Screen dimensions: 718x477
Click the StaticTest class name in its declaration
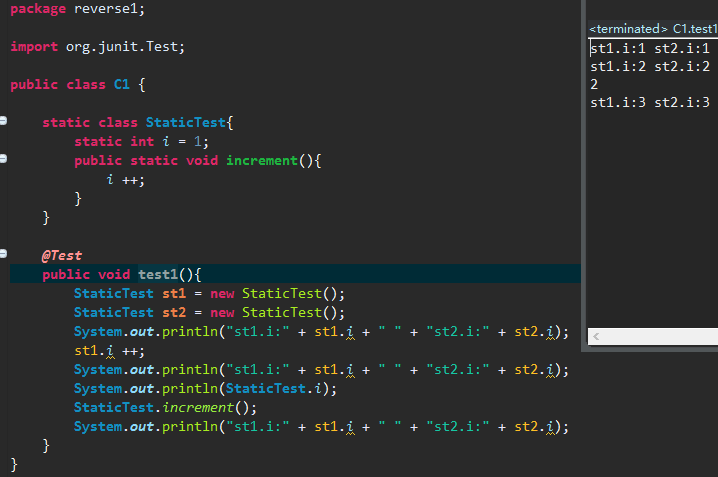pos(185,122)
